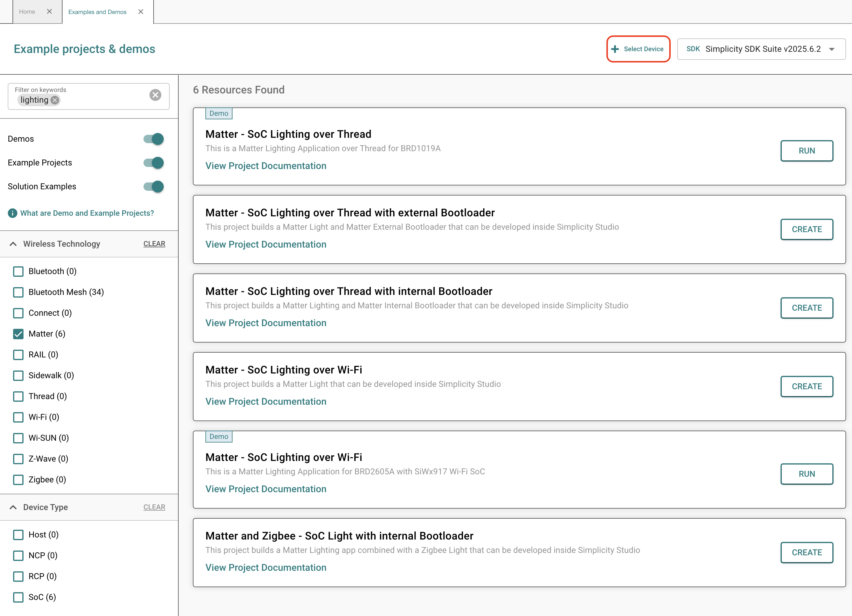Image resolution: width=852 pixels, height=616 pixels.
Task: Collapse the Device Type section chevron
Action: 13,507
